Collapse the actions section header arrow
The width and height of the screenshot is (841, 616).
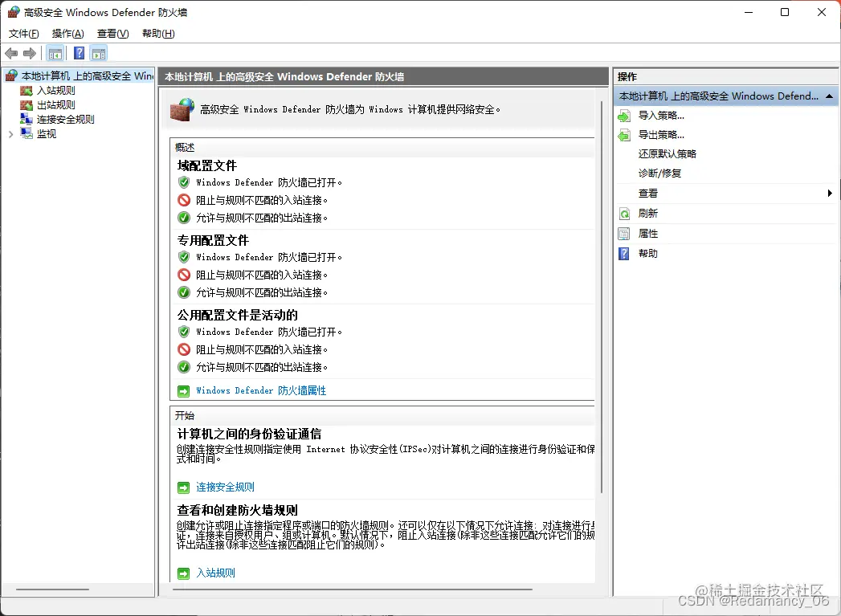point(829,96)
